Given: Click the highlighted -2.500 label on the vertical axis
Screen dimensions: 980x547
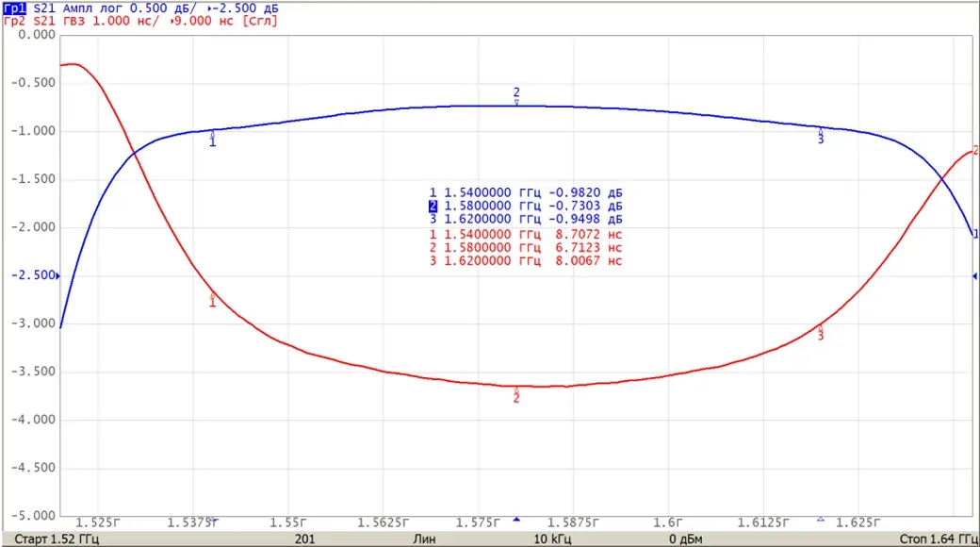Looking at the screenshot, I should tap(33, 275).
